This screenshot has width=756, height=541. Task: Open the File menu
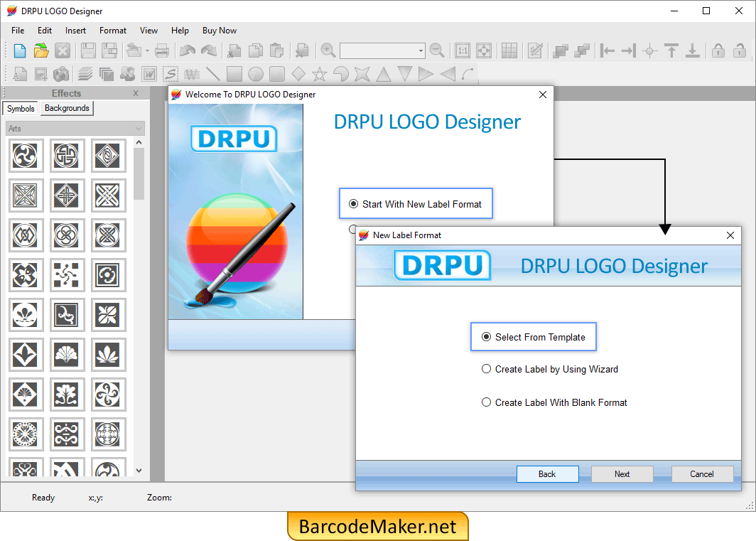click(18, 31)
